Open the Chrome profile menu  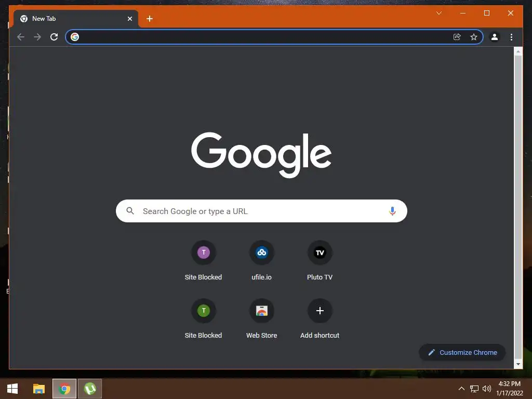click(x=495, y=37)
